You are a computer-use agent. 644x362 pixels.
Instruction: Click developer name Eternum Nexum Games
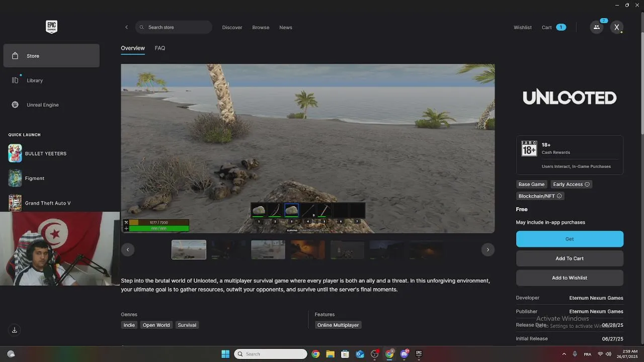596,298
